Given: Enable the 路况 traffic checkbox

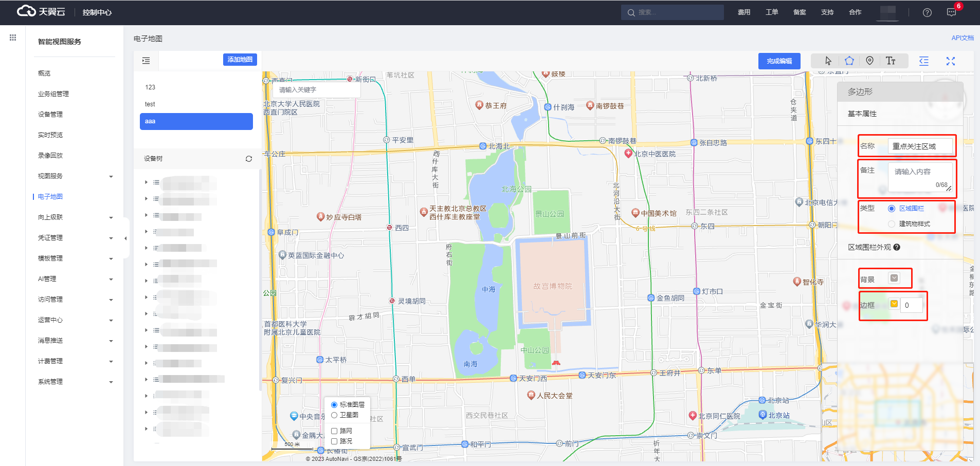Looking at the screenshot, I should [334, 441].
